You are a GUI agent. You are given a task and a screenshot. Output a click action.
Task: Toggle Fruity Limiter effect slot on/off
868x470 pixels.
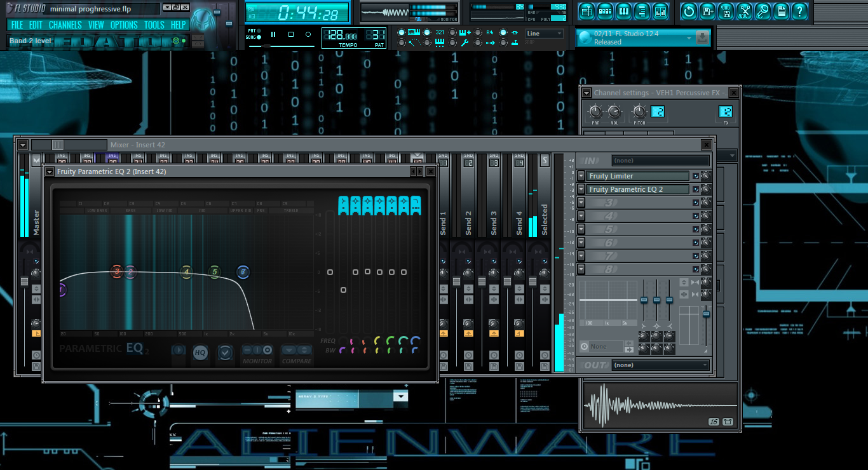coord(696,176)
